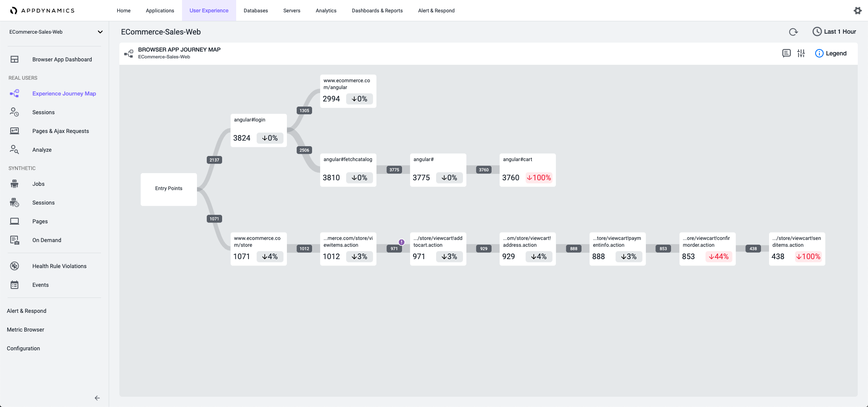Select the Entry Points node
The width and height of the screenshot is (868, 407).
169,189
